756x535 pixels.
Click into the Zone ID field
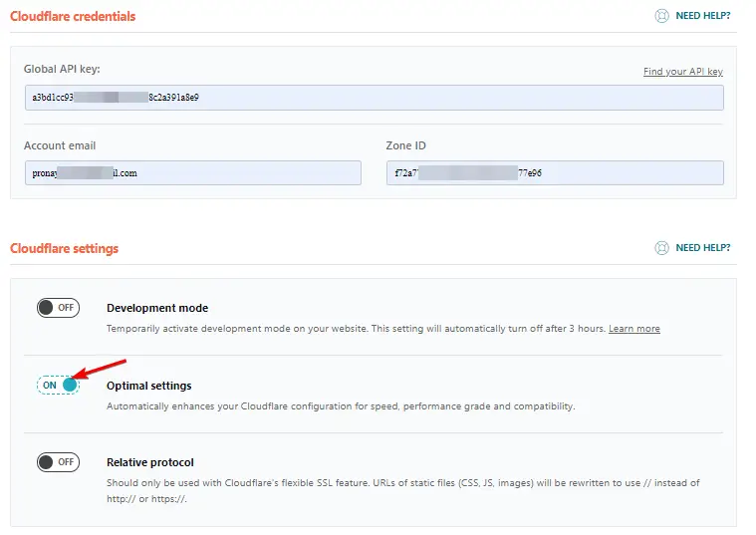tap(555, 172)
